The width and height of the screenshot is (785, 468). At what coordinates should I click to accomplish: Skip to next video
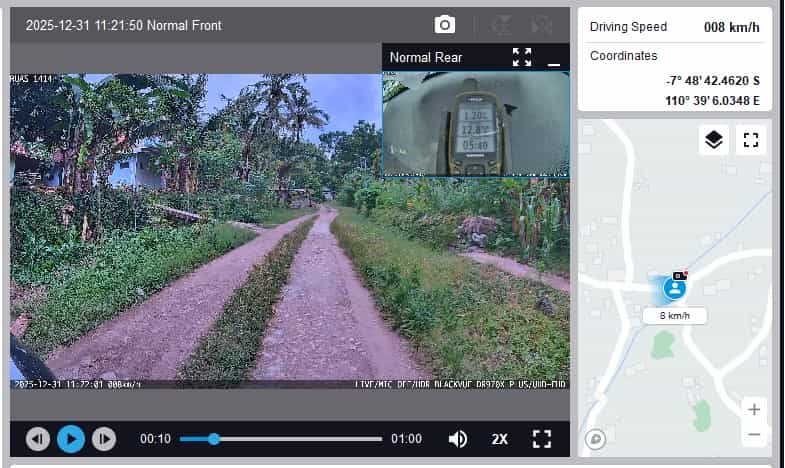[103, 438]
